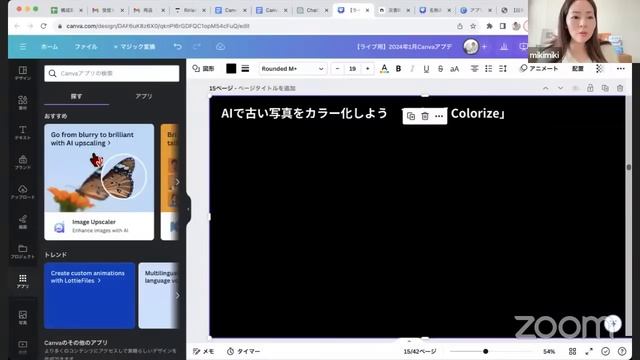Open the Draw panel in sidebar
The image size is (640, 360).
(23, 221)
